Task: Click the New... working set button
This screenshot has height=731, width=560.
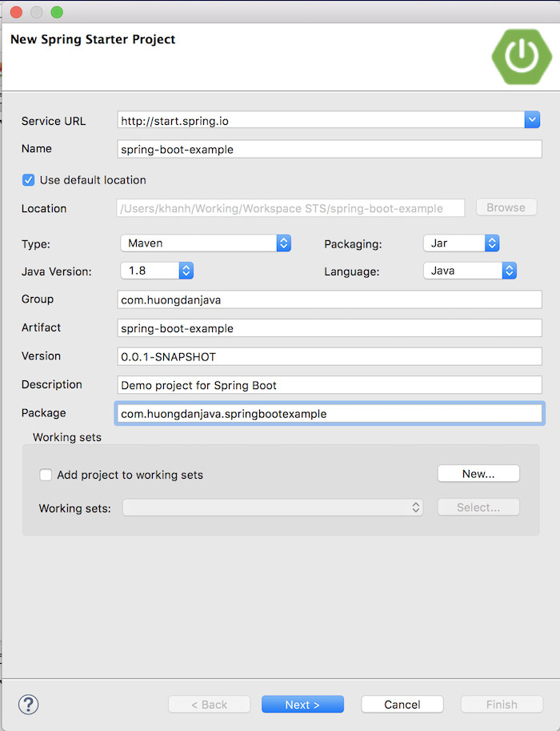Action: click(x=478, y=474)
